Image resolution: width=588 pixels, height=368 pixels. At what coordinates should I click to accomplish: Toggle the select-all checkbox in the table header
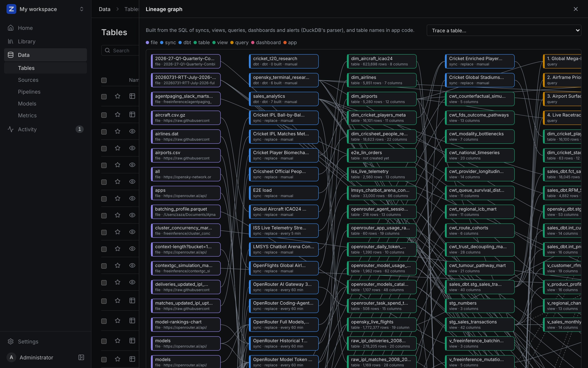(x=104, y=80)
